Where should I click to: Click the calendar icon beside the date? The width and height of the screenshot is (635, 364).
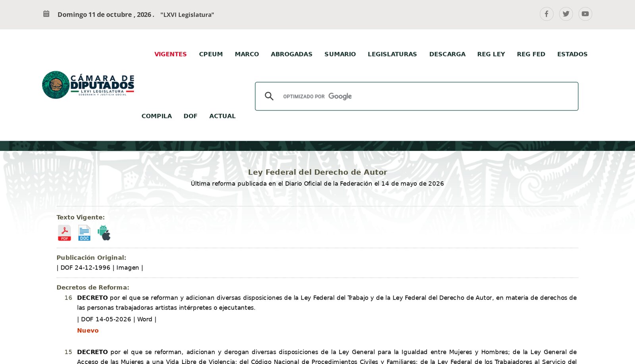point(46,14)
